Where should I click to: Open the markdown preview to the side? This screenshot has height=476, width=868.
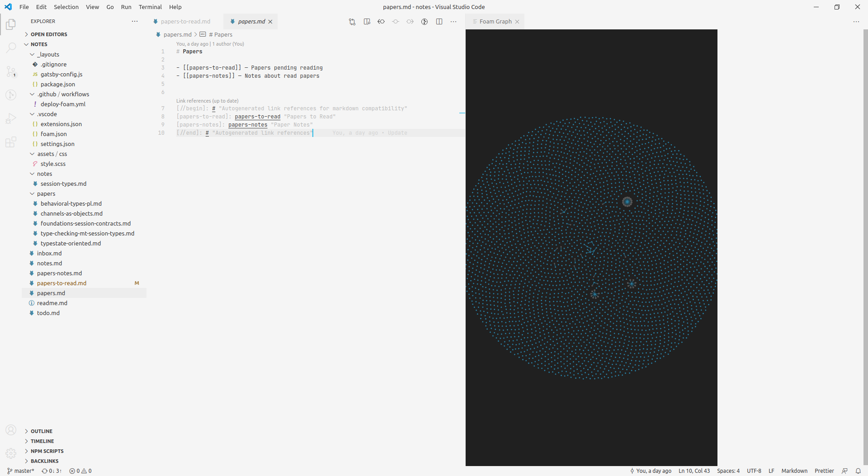[367, 22]
